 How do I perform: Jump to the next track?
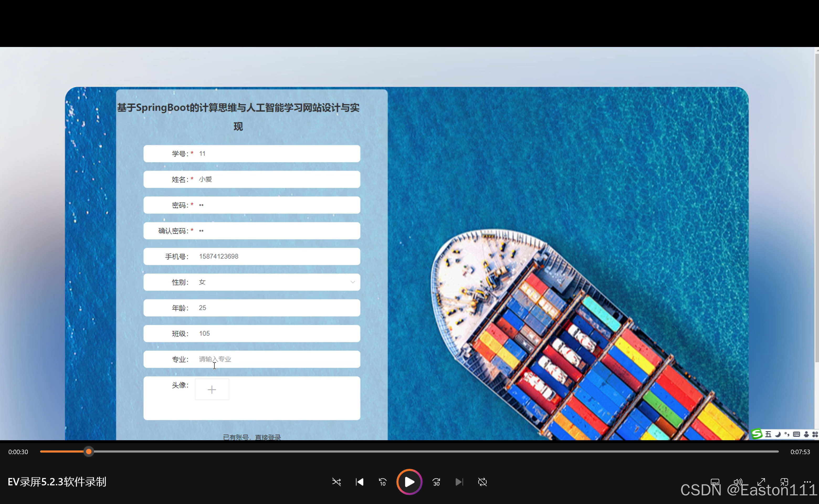pyautogui.click(x=459, y=482)
